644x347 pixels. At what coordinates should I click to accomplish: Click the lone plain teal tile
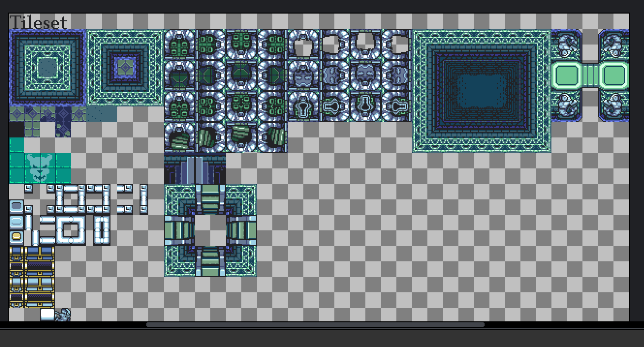16,145
